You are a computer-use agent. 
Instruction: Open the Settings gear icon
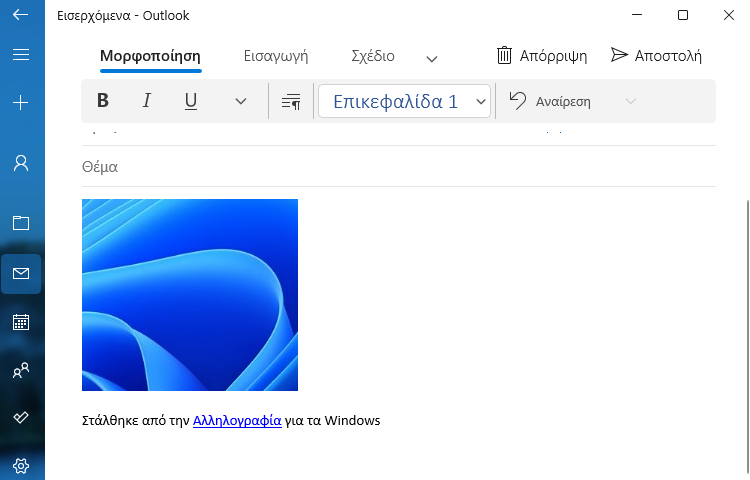pyautogui.click(x=21, y=465)
